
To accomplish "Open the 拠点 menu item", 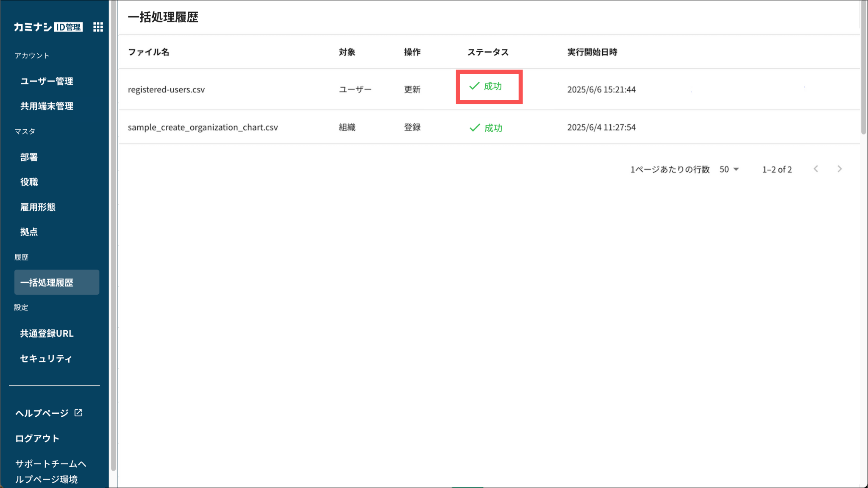I will 29,232.
